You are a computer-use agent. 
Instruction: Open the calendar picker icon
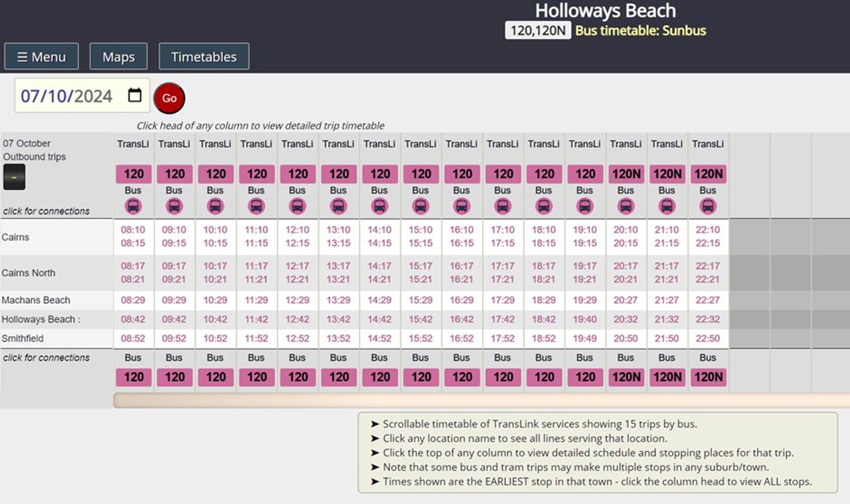[x=135, y=95]
